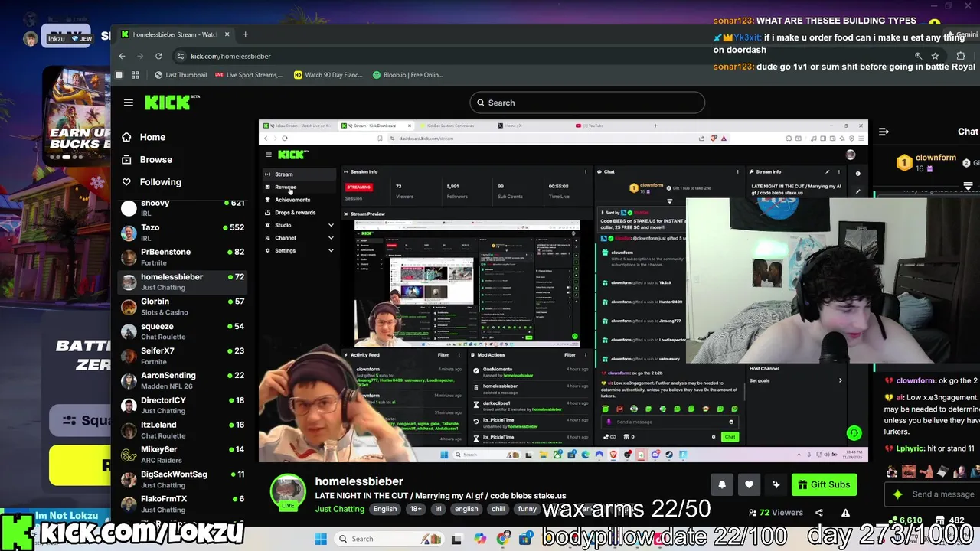The height and width of the screenshot is (551, 980).
Task: Open the Set goals chevron in dashboard
Action: tap(840, 380)
